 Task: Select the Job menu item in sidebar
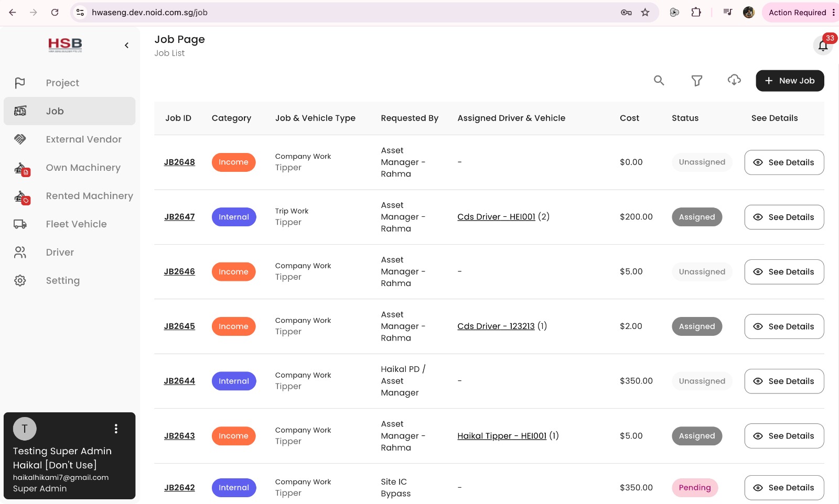point(69,111)
